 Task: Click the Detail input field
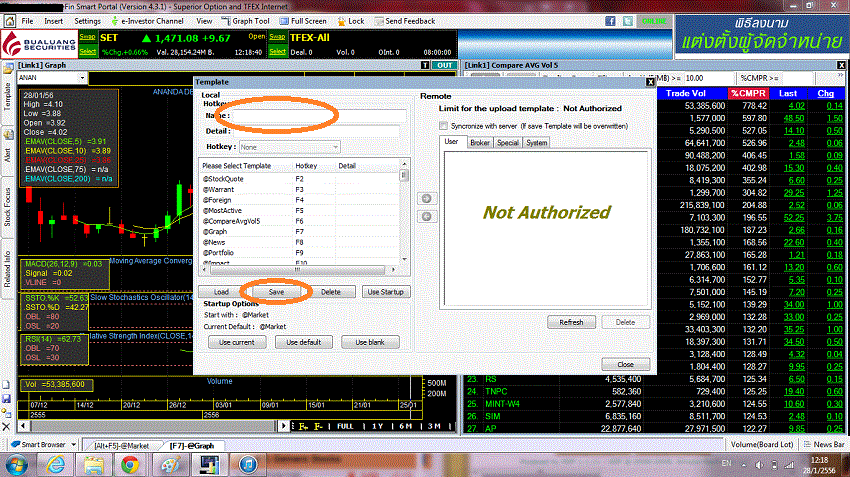[x=317, y=131]
